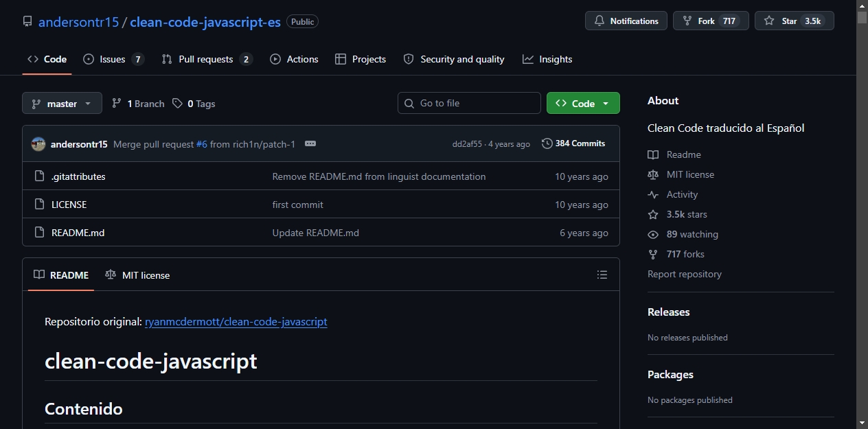
Task: Open the commit 'Remove README.md from linguist documentation'
Action: click(379, 176)
